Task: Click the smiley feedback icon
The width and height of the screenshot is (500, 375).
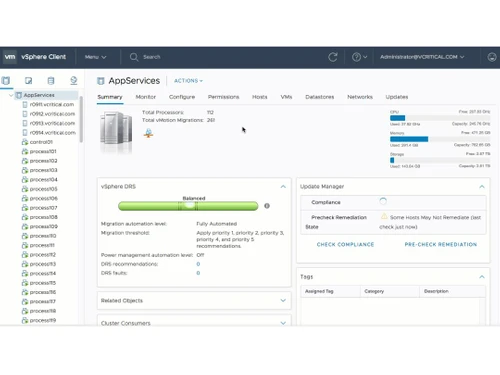Action: pos(492,57)
